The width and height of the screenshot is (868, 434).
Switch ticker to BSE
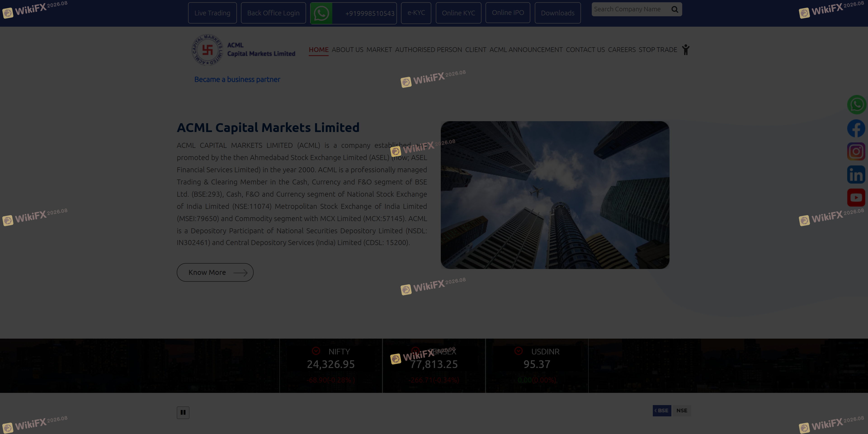662,410
